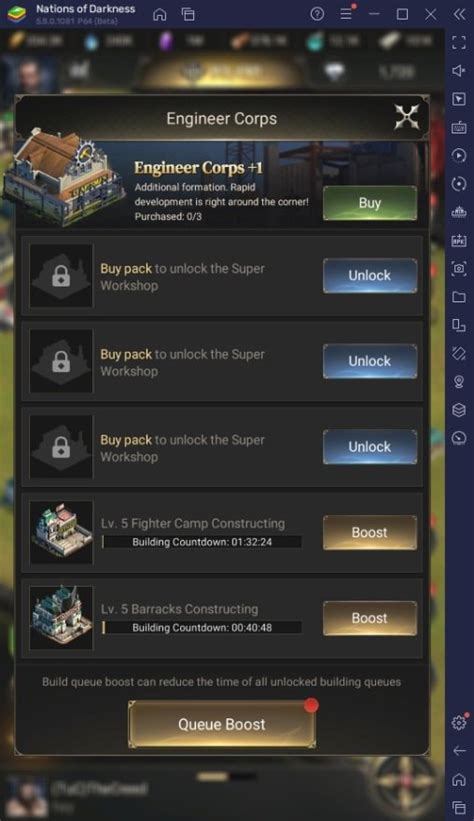Open the BlueStacks settings gear icon
The height and width of the screenshot is (821, 474).
pyautogui.click(x=459, y=723)
